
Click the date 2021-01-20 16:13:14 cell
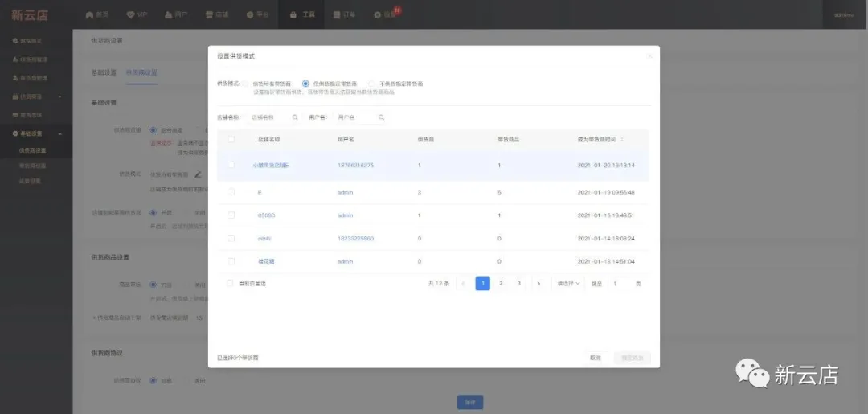pos(606,166)
